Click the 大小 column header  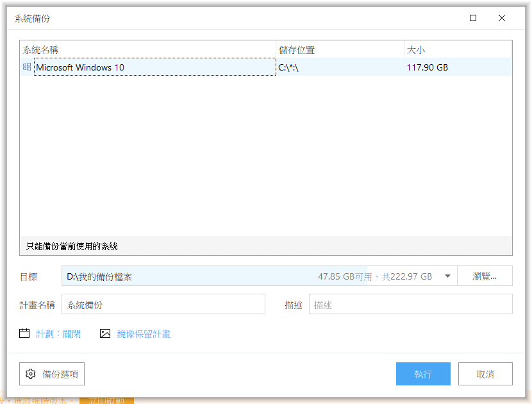tap(458, 49)
